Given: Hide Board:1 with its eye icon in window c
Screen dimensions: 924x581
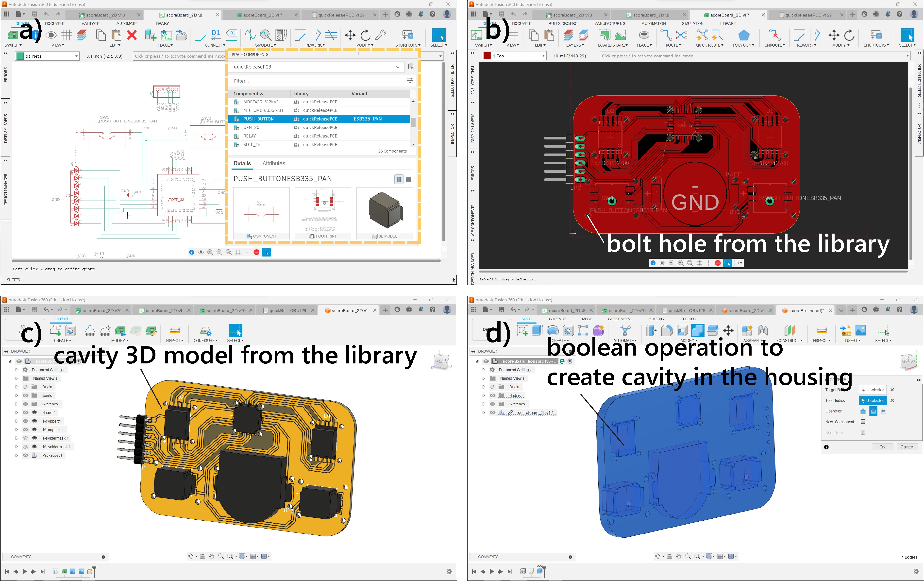Looking at the screenshot, I should click(25, 412).
